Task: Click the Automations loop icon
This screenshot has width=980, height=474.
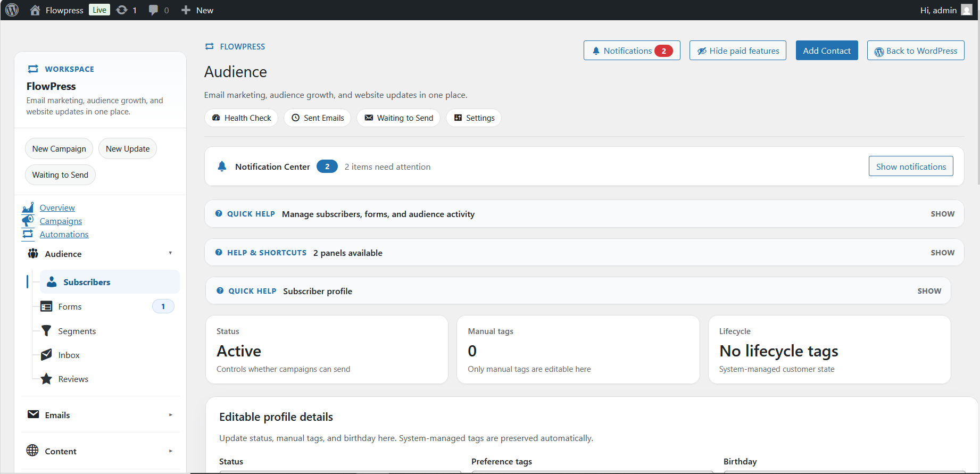Action: (x=28, y=234)
